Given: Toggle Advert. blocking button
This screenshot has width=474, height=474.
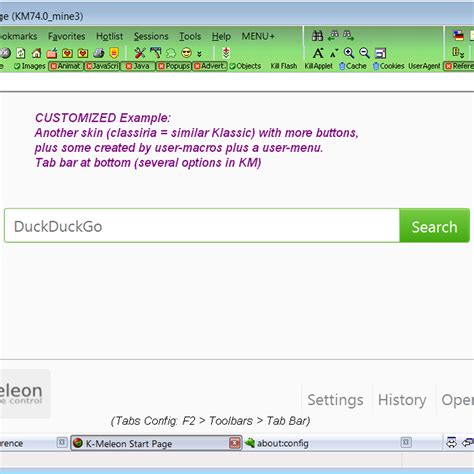Looking at the screenshot, I should point(210,66).
